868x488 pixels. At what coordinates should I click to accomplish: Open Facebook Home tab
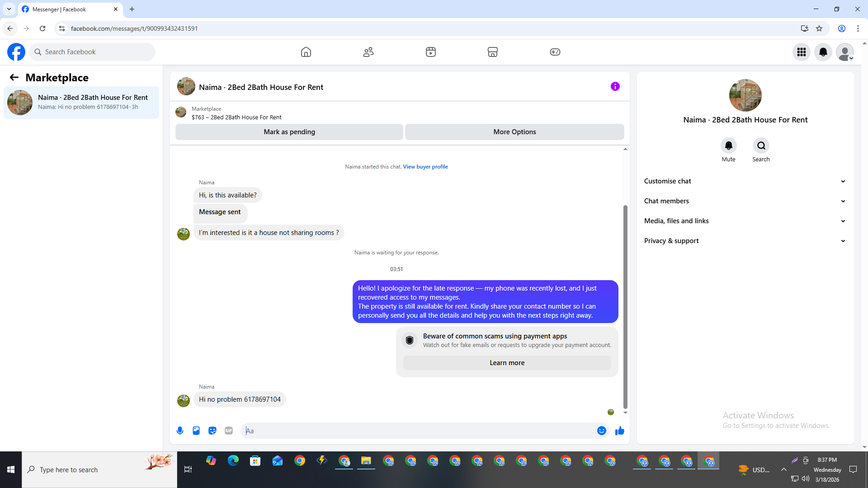[x=306, y=52]
